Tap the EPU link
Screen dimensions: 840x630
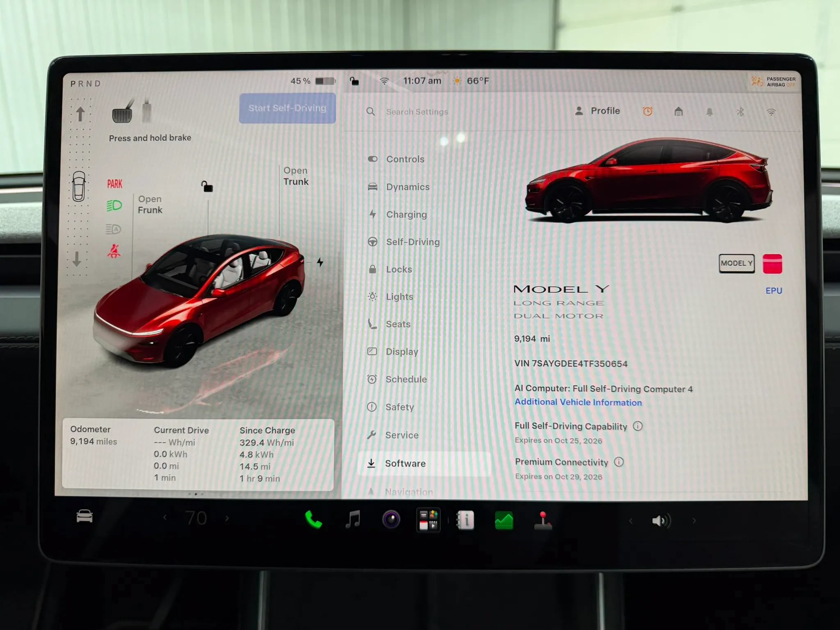(x=774, y=290)
